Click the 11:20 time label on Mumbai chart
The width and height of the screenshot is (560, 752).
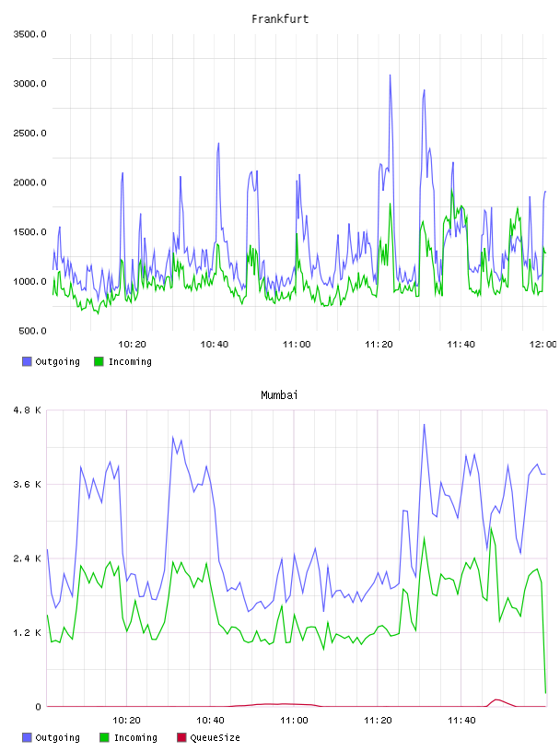[378, 721]
